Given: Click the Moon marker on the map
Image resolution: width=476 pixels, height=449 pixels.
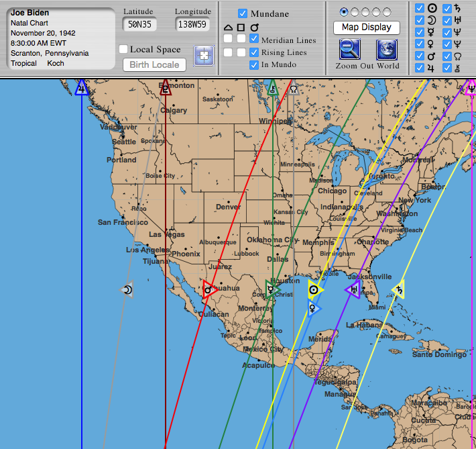Looking at the screenshot, I should tap(127, 290).
